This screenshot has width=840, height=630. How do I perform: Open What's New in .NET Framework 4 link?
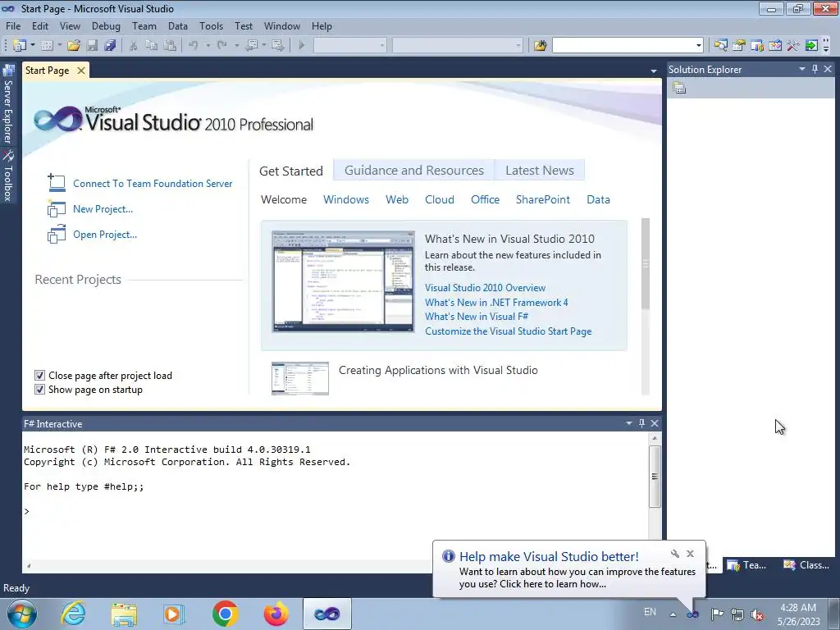point(496,302)
